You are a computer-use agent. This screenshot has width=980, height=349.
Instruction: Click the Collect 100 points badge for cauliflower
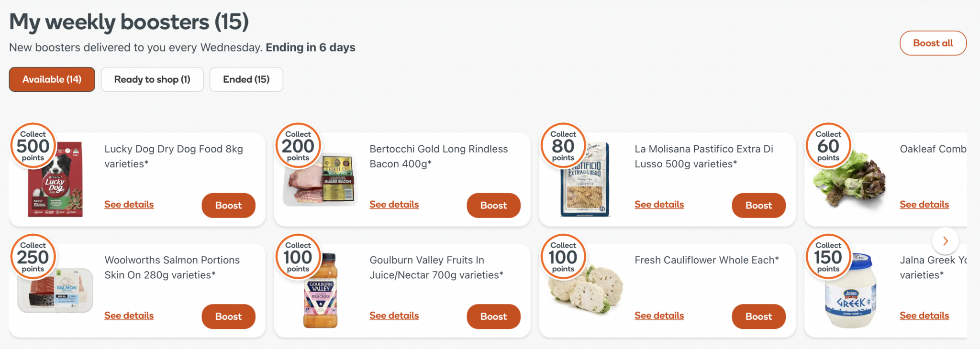pyautogui.click(x=563, y=257)
